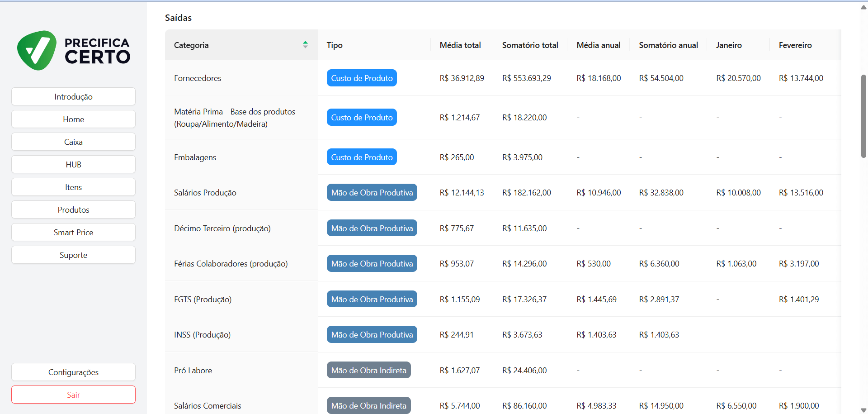Sort table by Categoria arrows icon
Viewport: 868px width, 414px height.
(305, 44)
